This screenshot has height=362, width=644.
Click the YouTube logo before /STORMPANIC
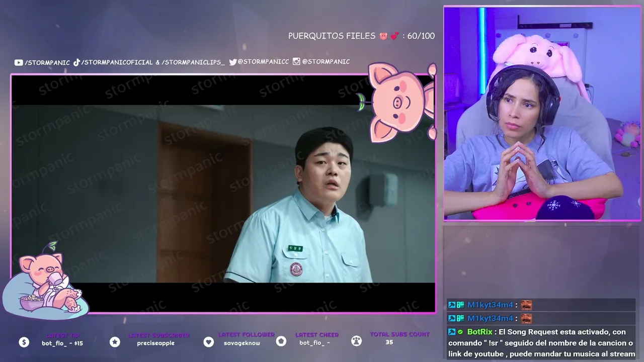(19, 63)
